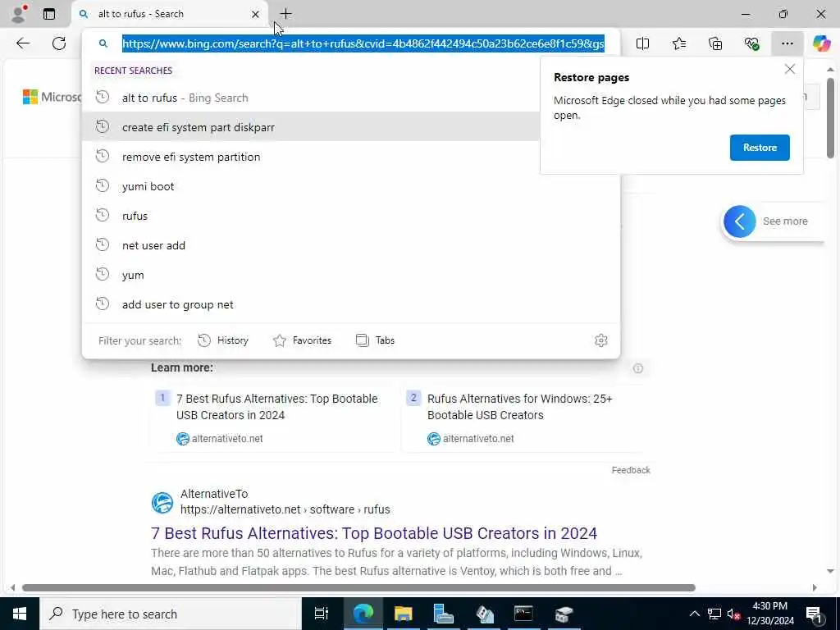Open Server Manager taskbar icon
Screen dimensions: 840x630
444,614
